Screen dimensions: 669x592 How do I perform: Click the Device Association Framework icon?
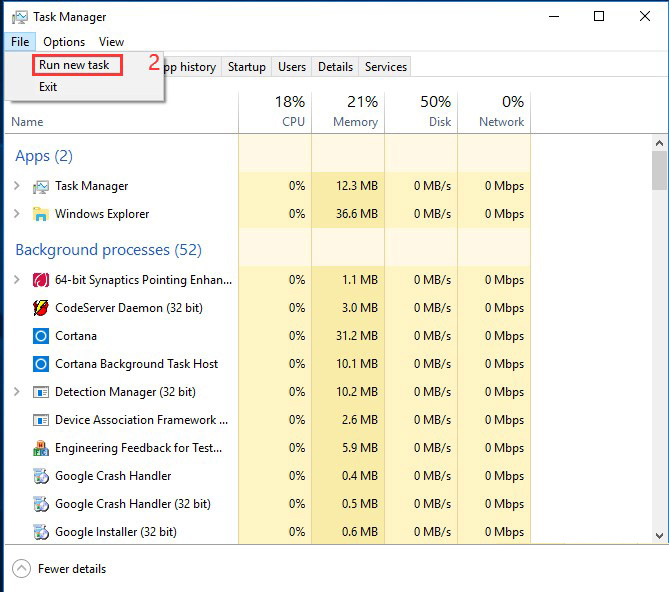(x=41, y=420)
